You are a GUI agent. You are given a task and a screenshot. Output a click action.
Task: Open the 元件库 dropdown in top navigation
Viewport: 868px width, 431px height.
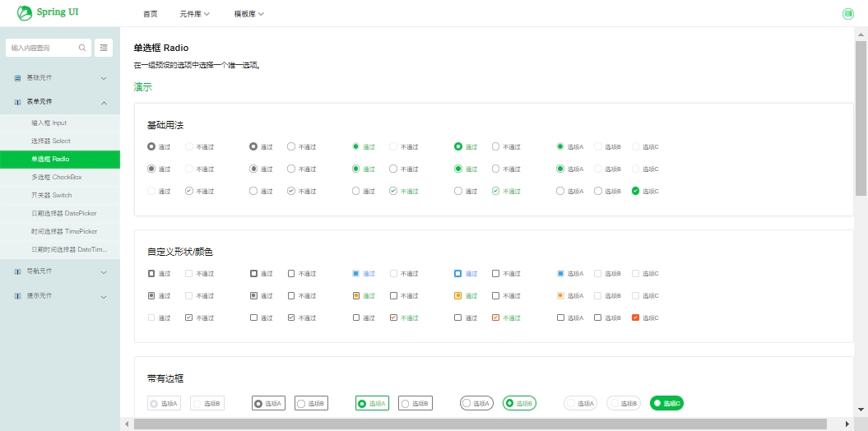coord(195,14)
